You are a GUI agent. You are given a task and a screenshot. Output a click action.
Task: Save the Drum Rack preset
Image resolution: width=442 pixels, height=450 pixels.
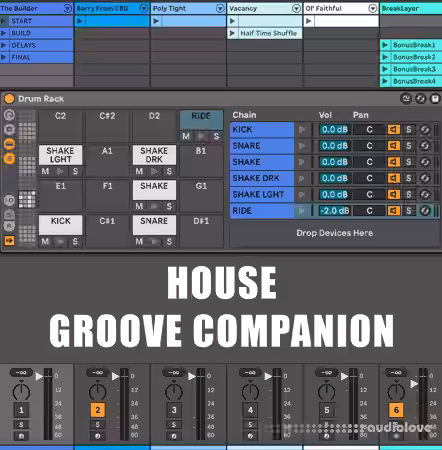click(435, 99)
